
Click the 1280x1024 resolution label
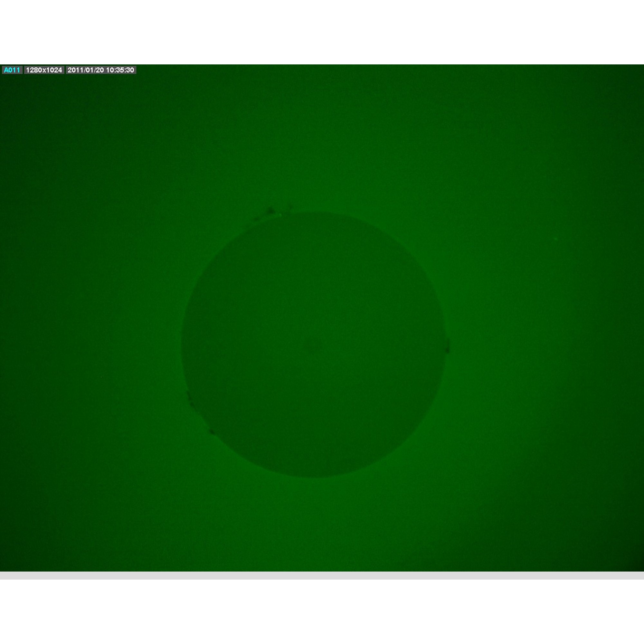tap(44, 70)
